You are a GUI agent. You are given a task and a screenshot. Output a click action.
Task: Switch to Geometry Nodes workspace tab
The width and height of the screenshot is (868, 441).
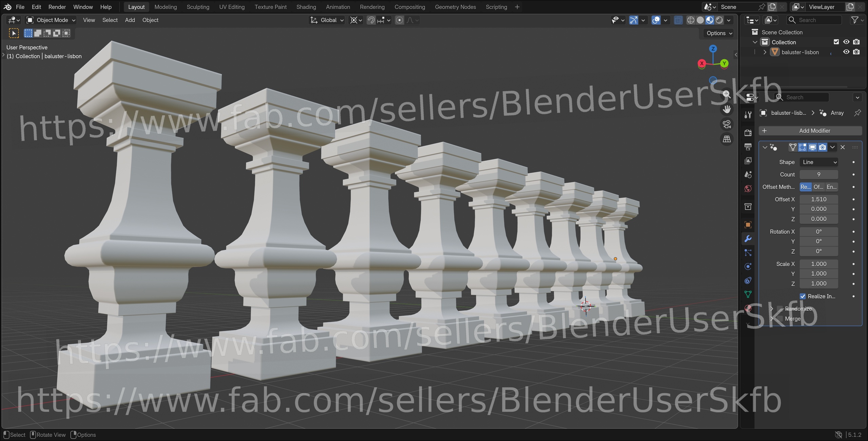(x=455, y=7)
